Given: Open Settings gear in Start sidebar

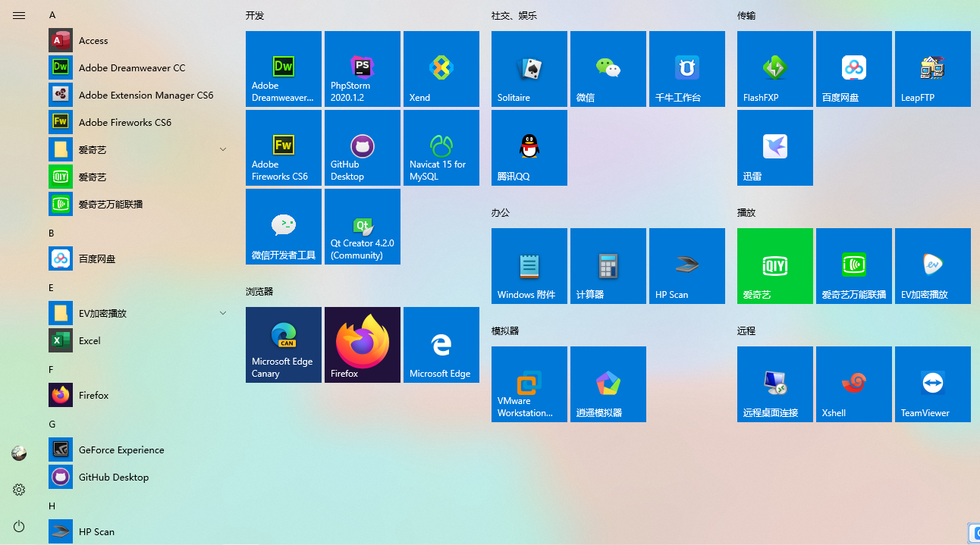Looking at the screenshot, I should 19,490.
